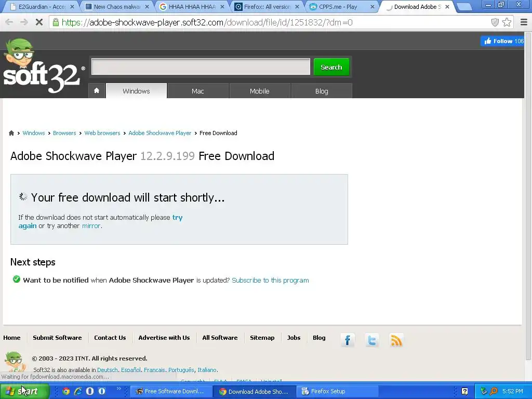Click Advertise with Us footer link
The height and width of the screenshot is (399, 532).
(164, 338)
